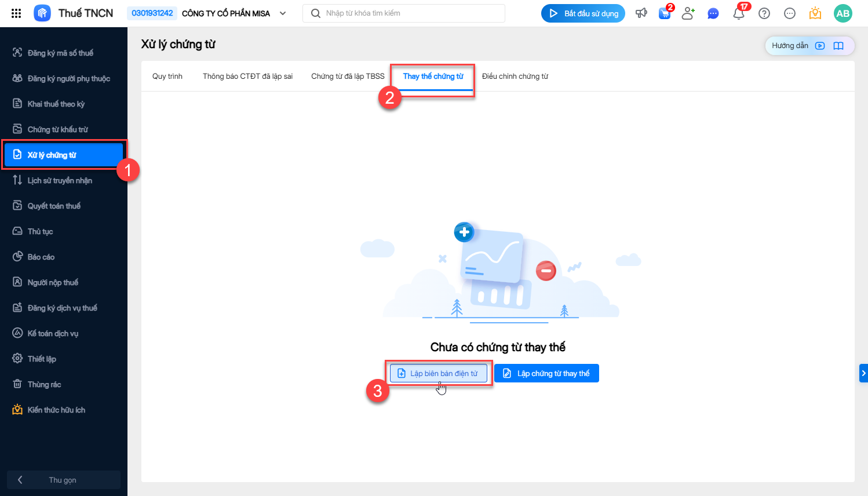Expand the right side panel arrow

pyautogui.click(x=863, y=373)
